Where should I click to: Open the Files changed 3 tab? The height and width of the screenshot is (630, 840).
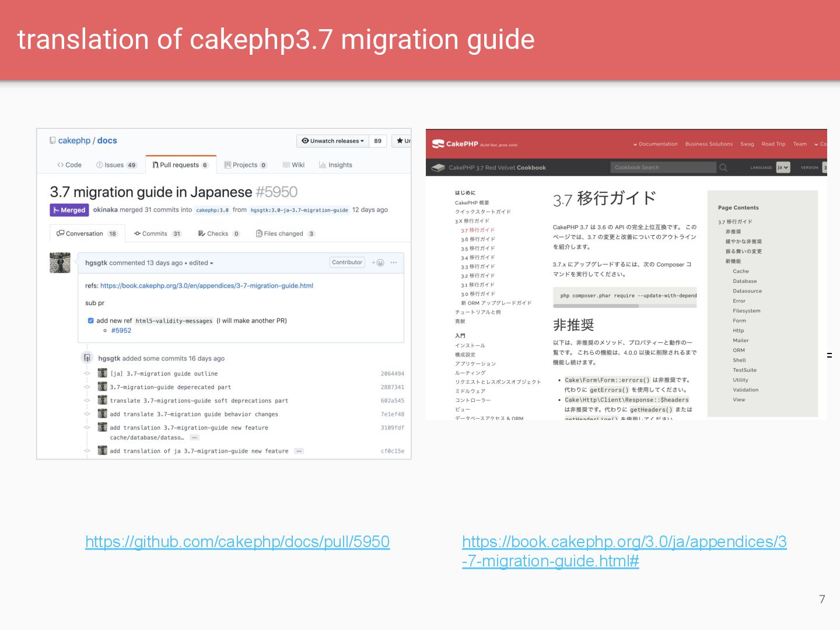point(285,233)
